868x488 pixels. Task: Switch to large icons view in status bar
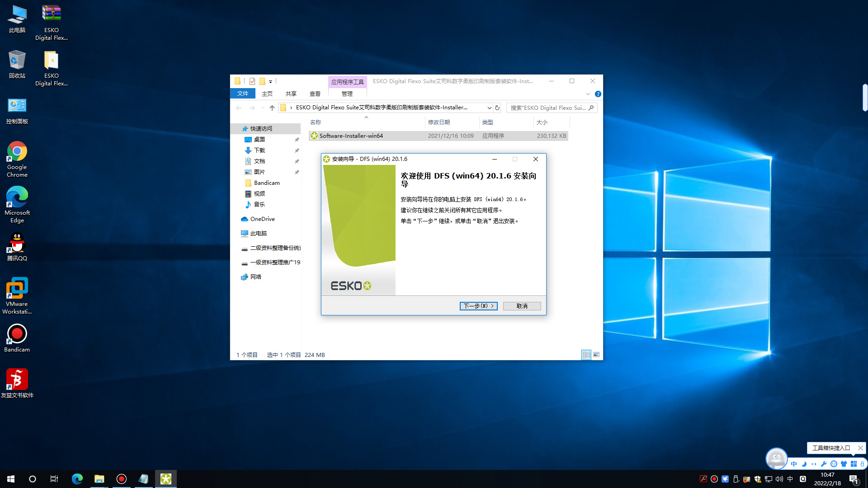pyautogui.click(x=596, y=355)
